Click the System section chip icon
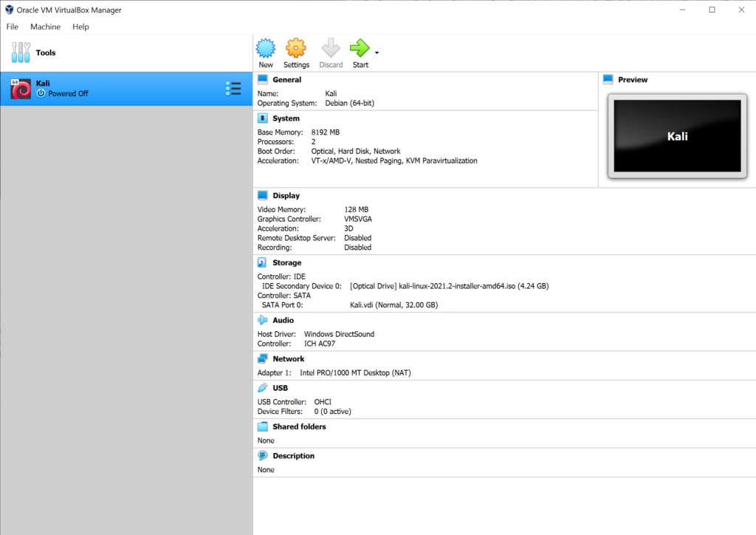 263,118
